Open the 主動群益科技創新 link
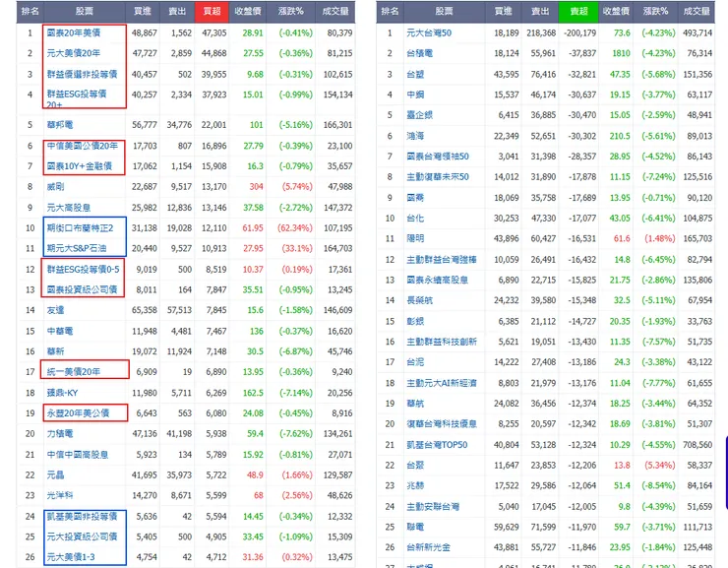The width and height of the screenshot is (728, 568). pyautogui.click(x=442, y=342)
